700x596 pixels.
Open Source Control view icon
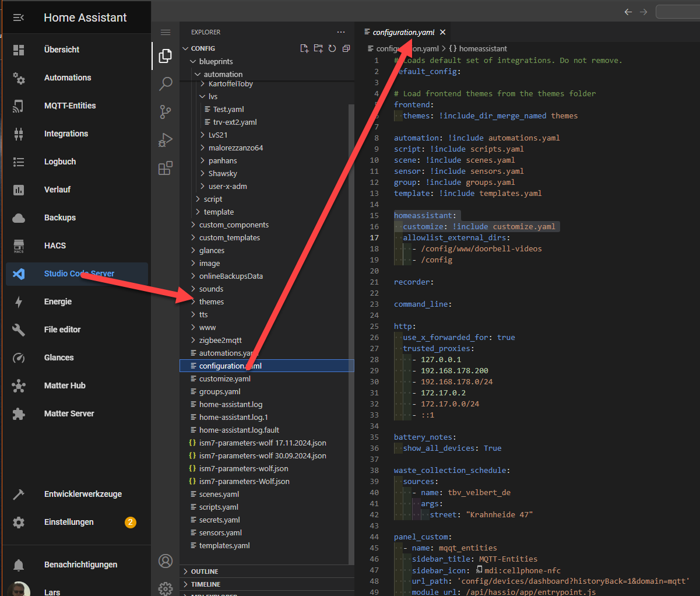coord(166,111)
